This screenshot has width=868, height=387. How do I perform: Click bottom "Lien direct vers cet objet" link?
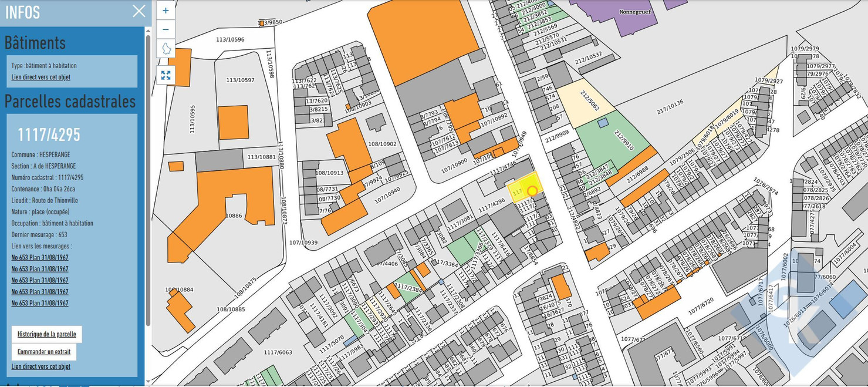point(40,366)
